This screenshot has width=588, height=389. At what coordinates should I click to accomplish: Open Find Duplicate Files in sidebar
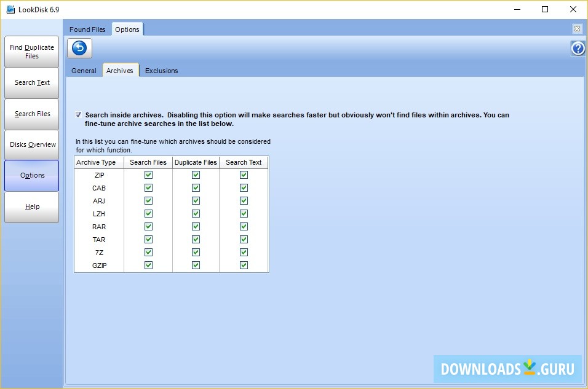(32, 52)
